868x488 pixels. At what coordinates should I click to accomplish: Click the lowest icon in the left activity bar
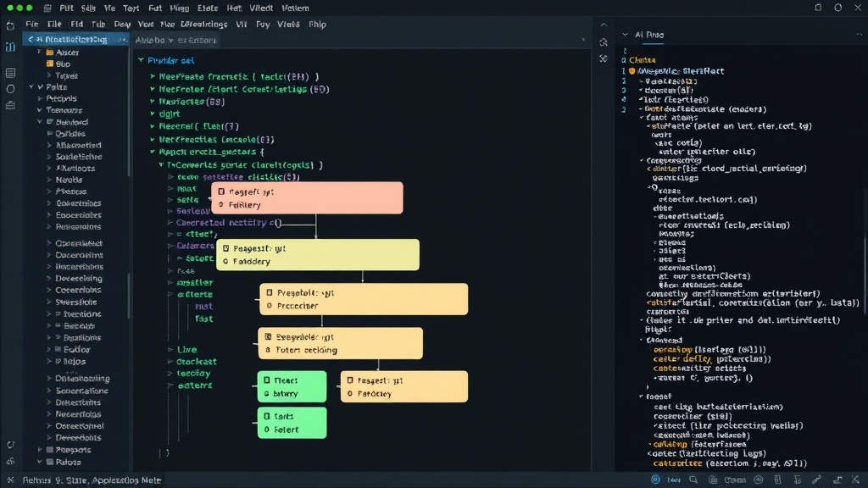pos(10,461)
